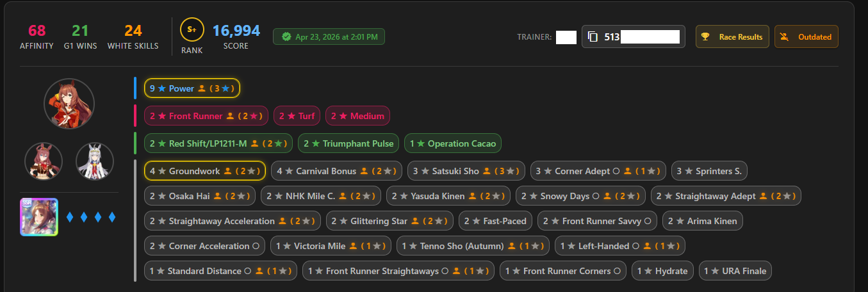Click the 68 Affinity stat

pos(37,36)
